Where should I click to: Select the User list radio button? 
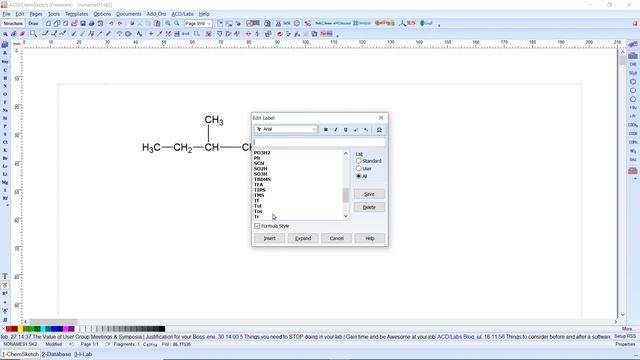(359, 168)
